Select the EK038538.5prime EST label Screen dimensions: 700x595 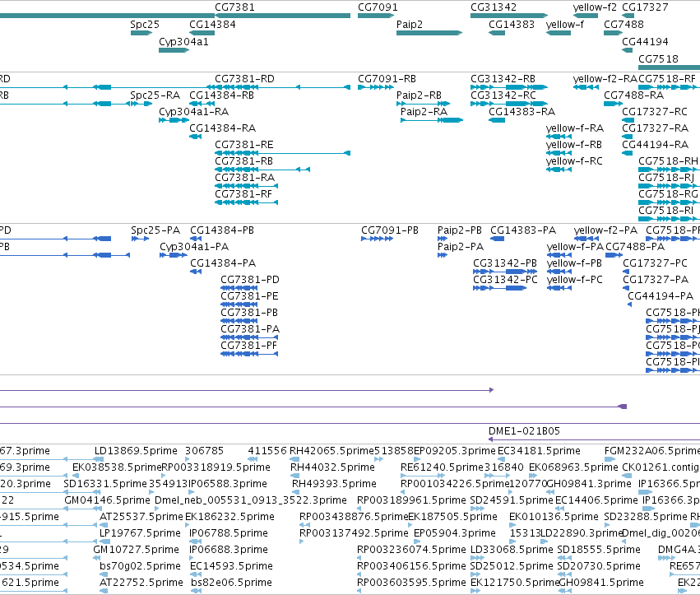pyautogui.click(x=117, y=467)
